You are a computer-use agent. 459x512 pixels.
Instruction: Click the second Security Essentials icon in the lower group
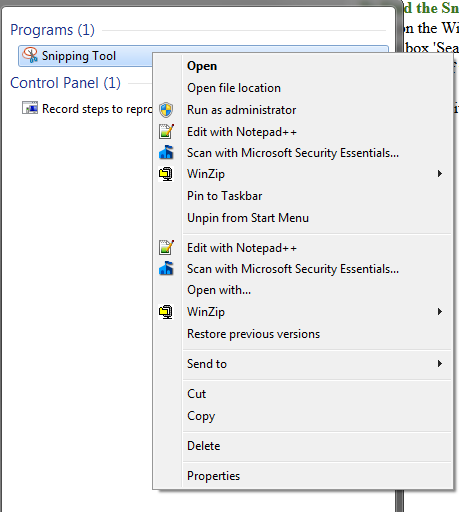click(x=166, y=268)
